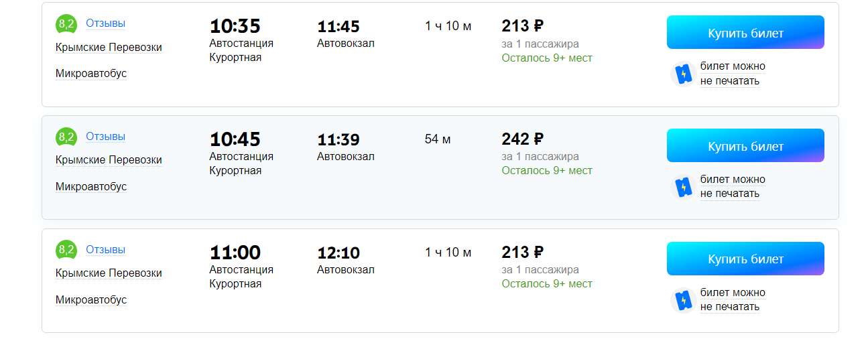Open reviews link for the 10:45 trip
Screen dimensions: 868x345
click(x=105, y=137)
